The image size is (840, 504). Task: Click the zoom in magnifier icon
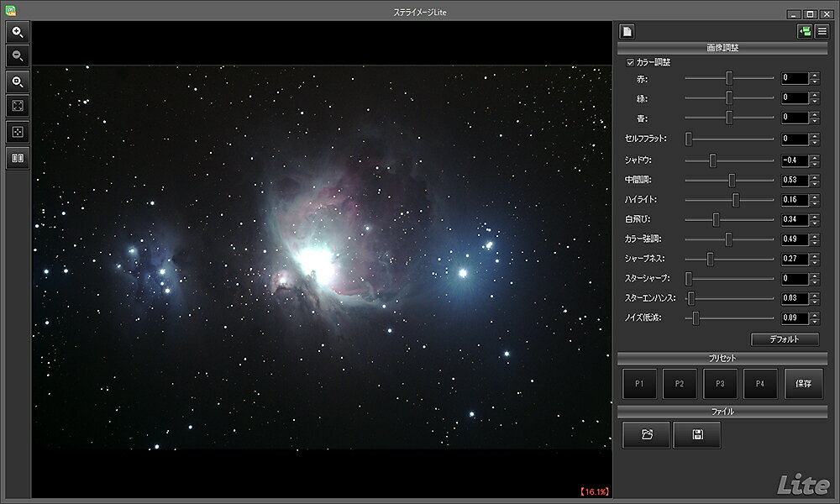point(18,32)
